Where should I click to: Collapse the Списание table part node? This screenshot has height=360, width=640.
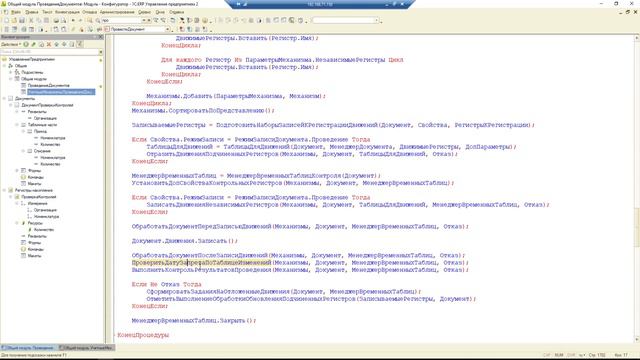click(24, 151)
